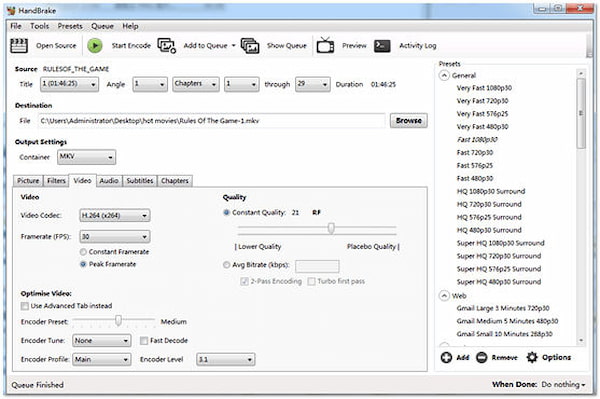The width and height of the screenshot is (600, 399).
Task: Click the Browse button
Action: coord(409,121)
